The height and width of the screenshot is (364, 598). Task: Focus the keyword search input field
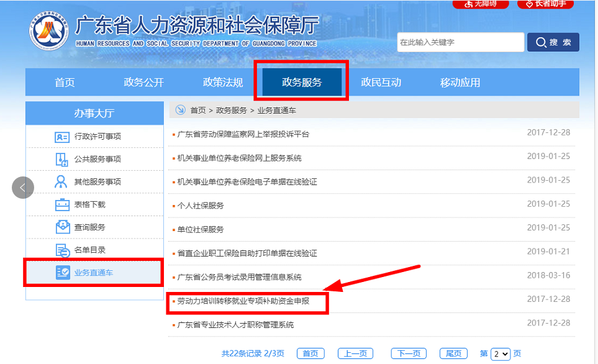(460, 42)
